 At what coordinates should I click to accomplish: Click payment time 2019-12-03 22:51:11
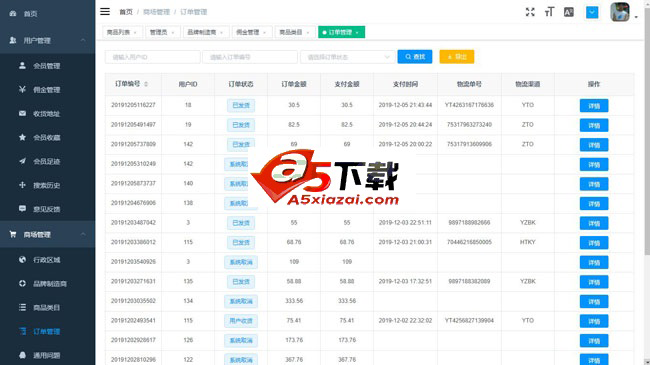point(405,222)
